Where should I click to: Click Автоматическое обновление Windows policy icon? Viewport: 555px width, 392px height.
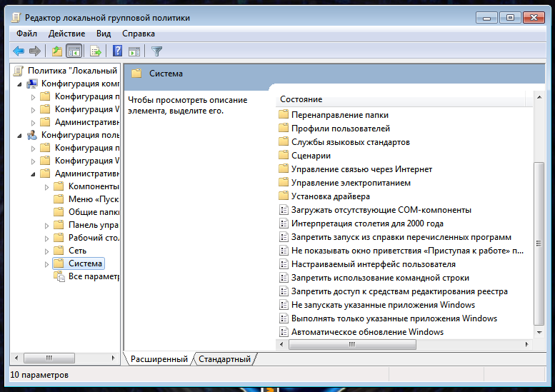[x=284, y=332]
